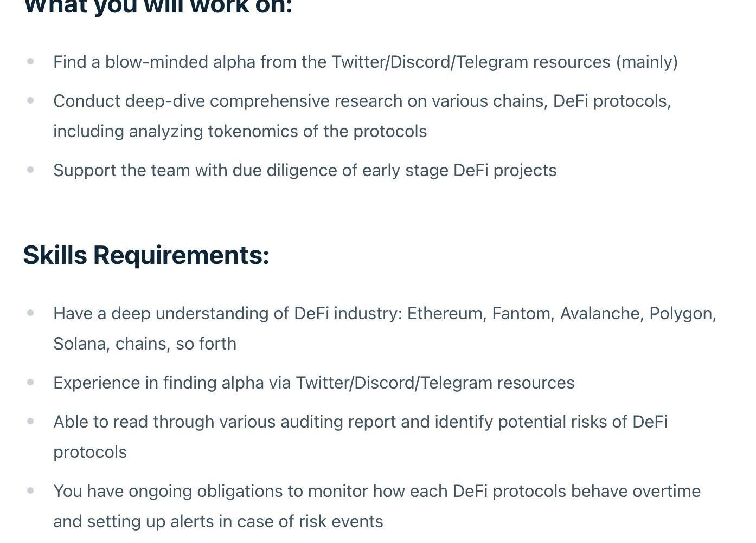Click the bullet dot before "Find a blow-minded alpha"
Viewport: 756px width, 543px height.
click(x=30, y=61)
